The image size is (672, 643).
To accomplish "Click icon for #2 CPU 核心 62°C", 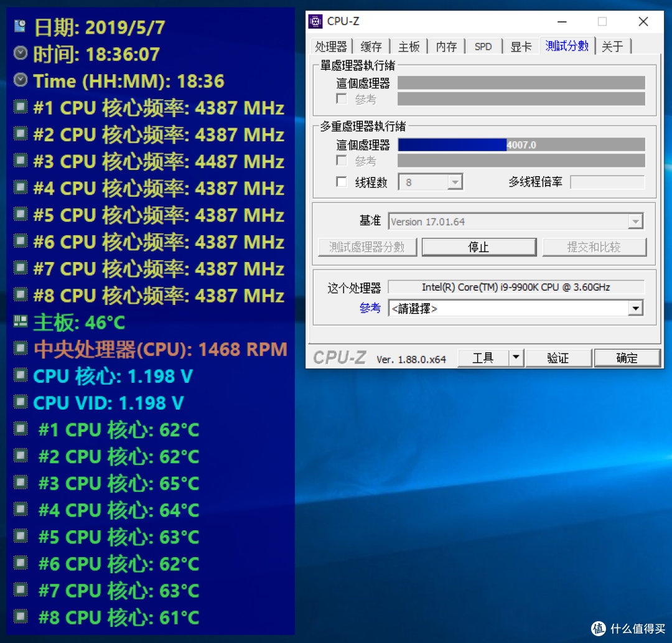I will pyautogui.click(x=20, y=456).
